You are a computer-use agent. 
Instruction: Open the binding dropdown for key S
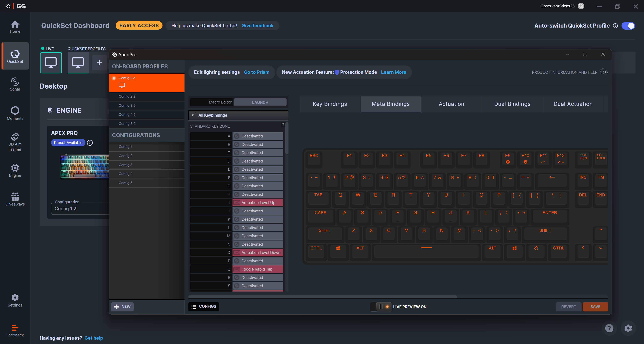tap(258, 286)
